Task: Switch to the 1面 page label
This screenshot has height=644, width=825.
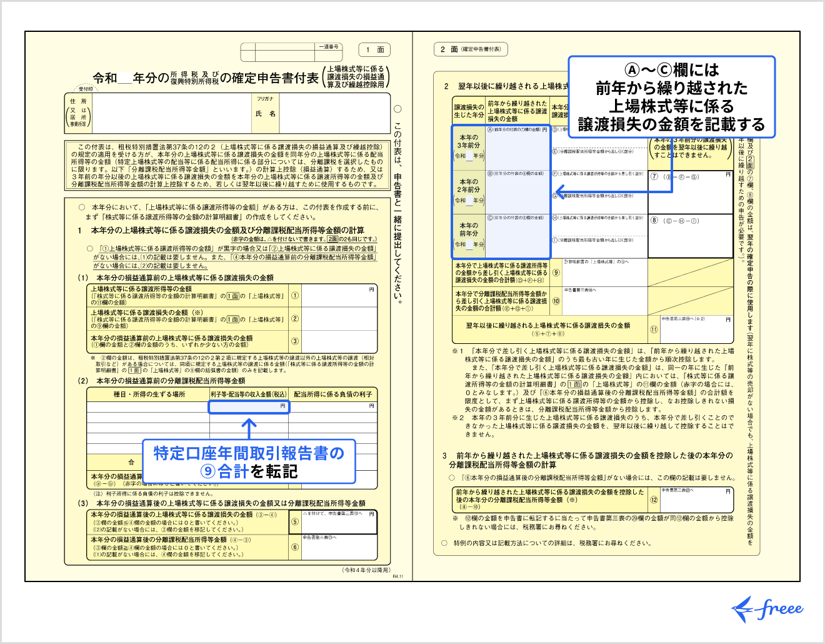Action: pyautogui.click(x=373, y=50)
